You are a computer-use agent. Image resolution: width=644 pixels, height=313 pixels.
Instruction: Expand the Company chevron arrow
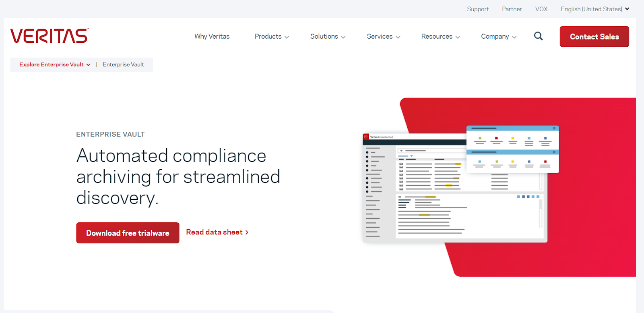514,37
